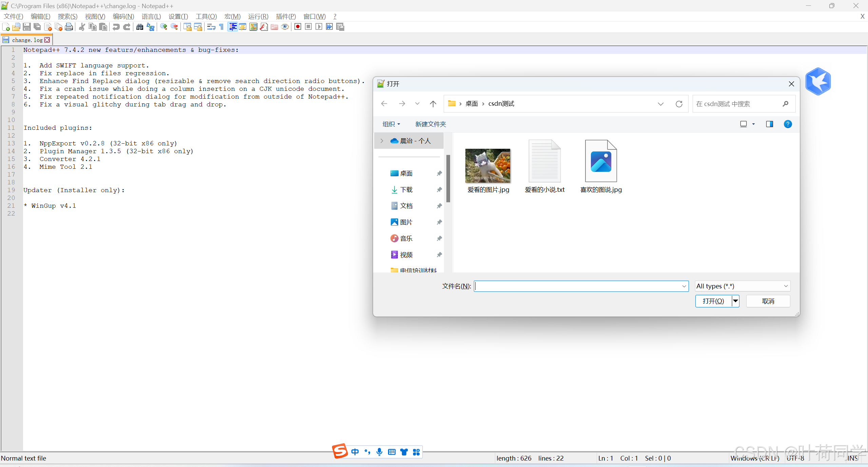Open Find with the binoculars icon
868x467 pixels.
coord(139,27)
